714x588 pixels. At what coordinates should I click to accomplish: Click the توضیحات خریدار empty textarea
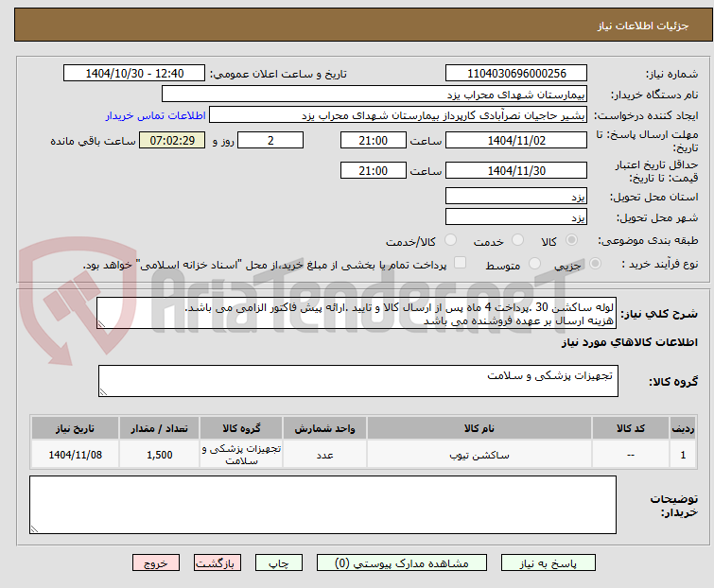click(322, 505)
